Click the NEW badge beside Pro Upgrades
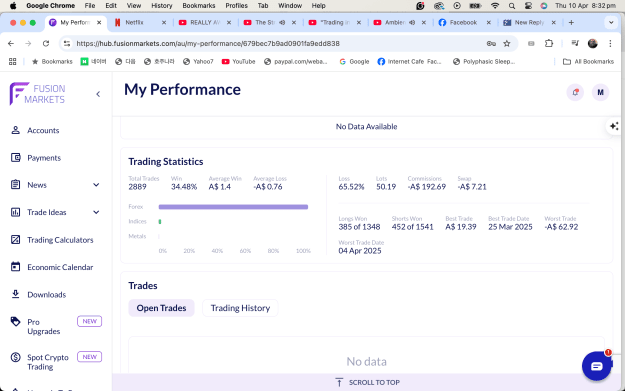625x391 pixels. click(89, 321)
